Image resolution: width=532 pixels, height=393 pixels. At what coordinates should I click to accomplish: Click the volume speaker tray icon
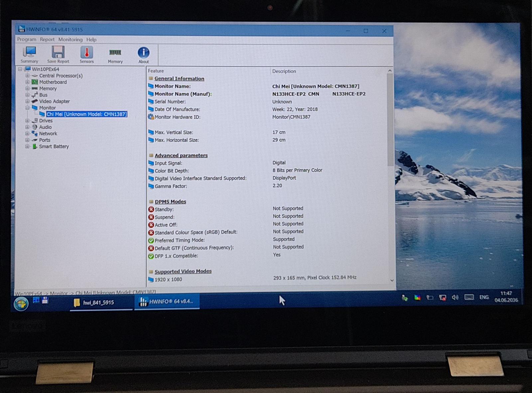[455, 297]
